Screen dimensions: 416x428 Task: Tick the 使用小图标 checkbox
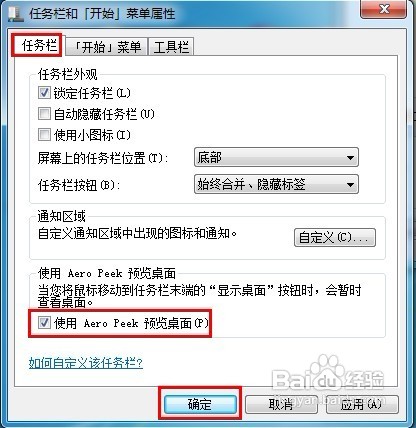(44, 135)
